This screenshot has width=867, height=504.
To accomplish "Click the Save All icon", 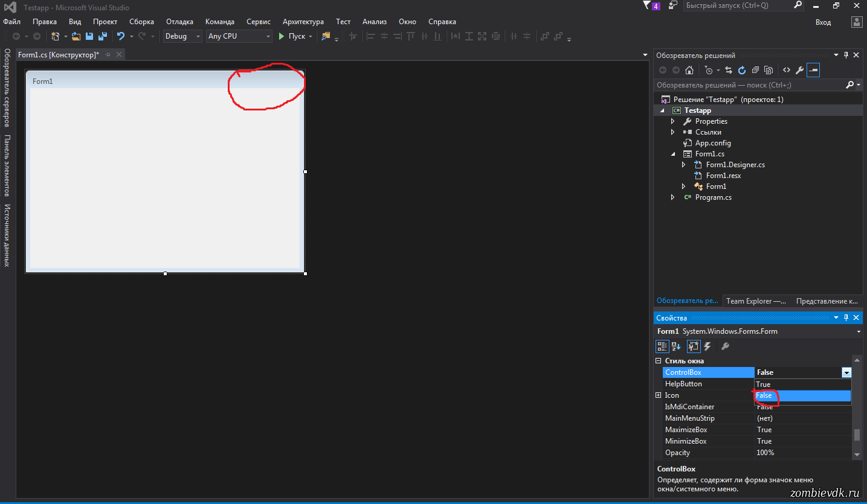I will 102,36.
